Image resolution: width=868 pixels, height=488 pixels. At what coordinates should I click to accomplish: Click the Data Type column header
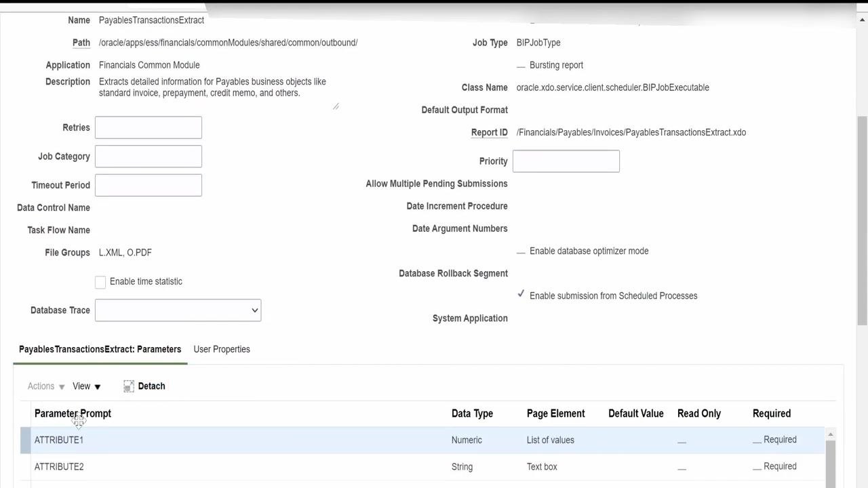[x=472, y=413]
